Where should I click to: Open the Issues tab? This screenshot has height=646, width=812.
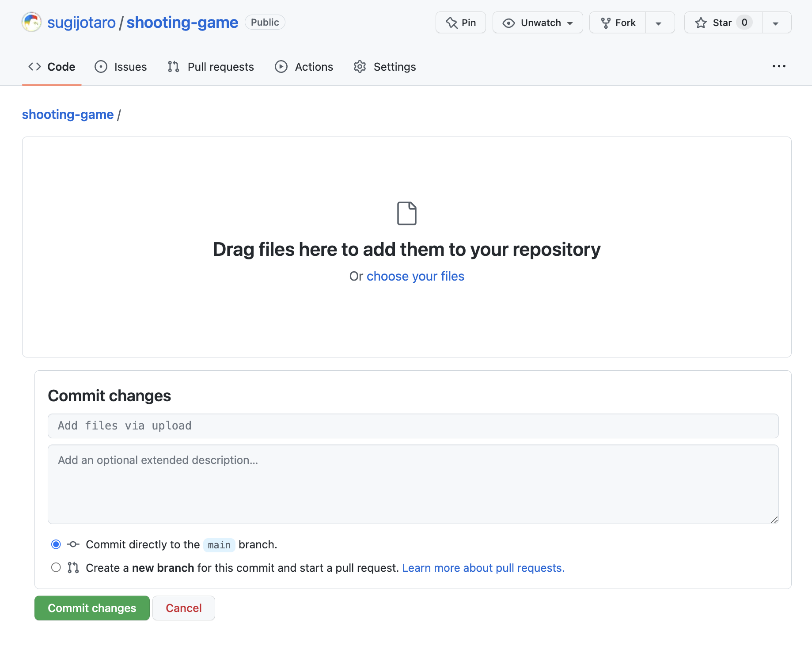pyautogui.click(x=121, y=67)
